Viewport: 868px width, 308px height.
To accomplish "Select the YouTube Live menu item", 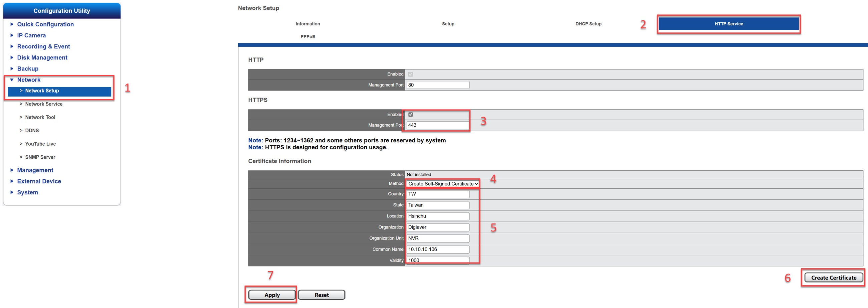I will (40, 144).
